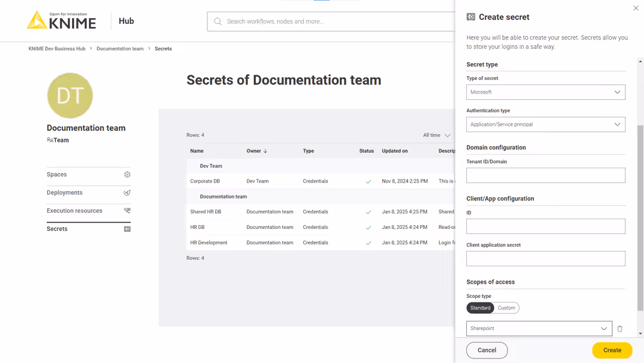Viewport: 644px width, 363px height.
Task: Sort table by Status column header
Action: point(366,151)
